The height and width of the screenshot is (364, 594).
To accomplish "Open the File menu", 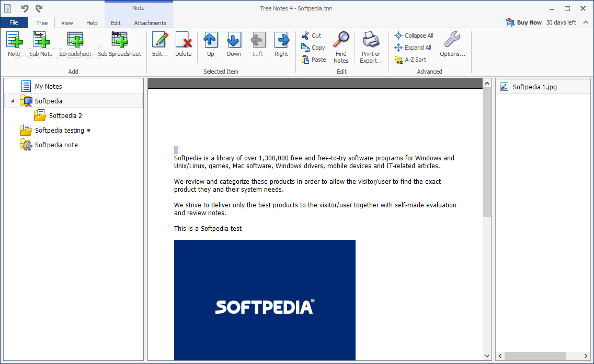I will click(x=14, y=22).
